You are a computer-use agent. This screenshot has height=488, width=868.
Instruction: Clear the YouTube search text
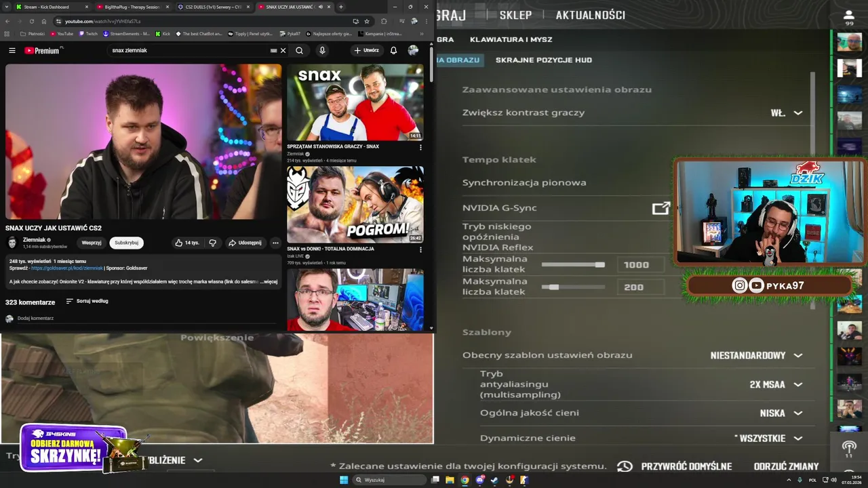283,50
